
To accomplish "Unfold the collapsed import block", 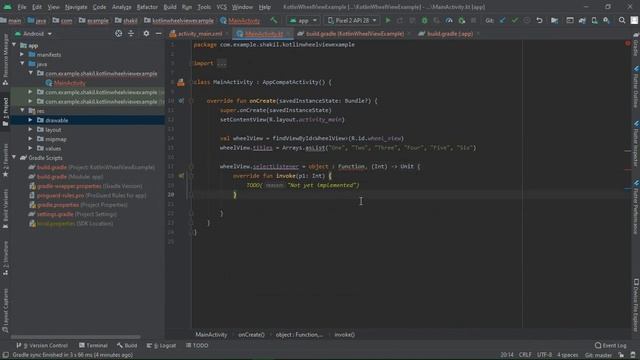I will (222, 63).
